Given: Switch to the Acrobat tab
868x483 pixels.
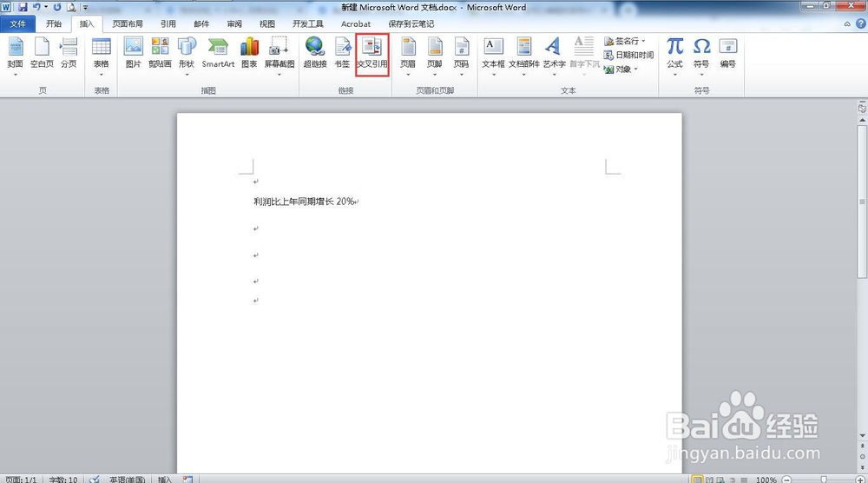Looking at the screenshot, I should point(356,23).
